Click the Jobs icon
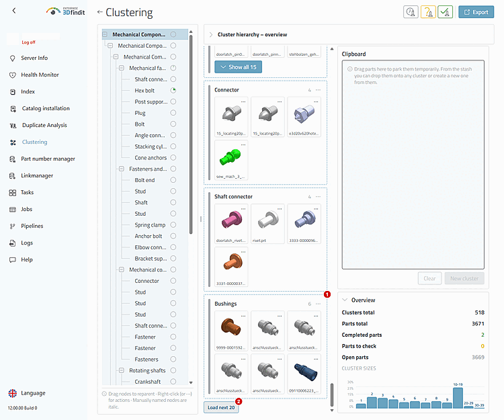504x420 pixels. (13, 210)
